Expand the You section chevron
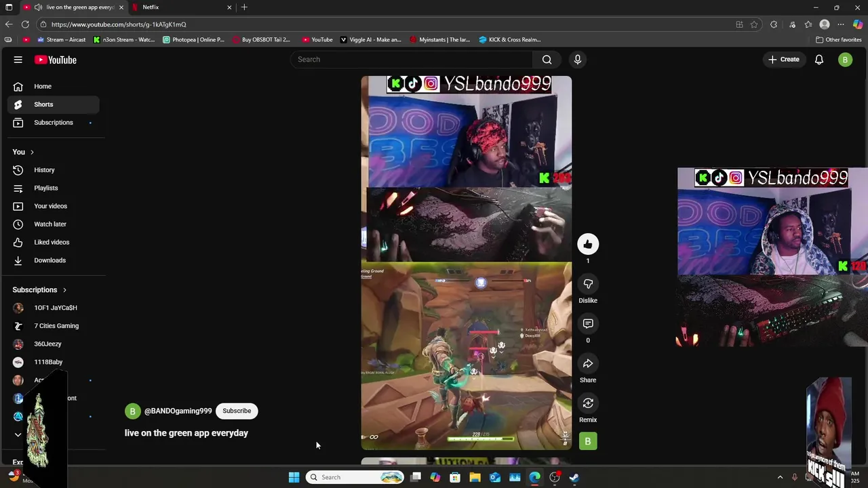The width and height of the screenshot is (868, 488). pyautogui.click(x=32, y=152)
